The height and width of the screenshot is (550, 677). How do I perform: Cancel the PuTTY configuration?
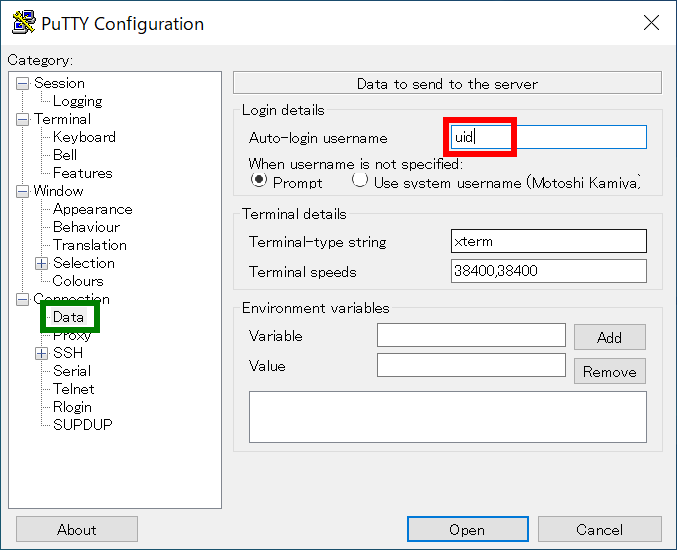coord(600,529)
